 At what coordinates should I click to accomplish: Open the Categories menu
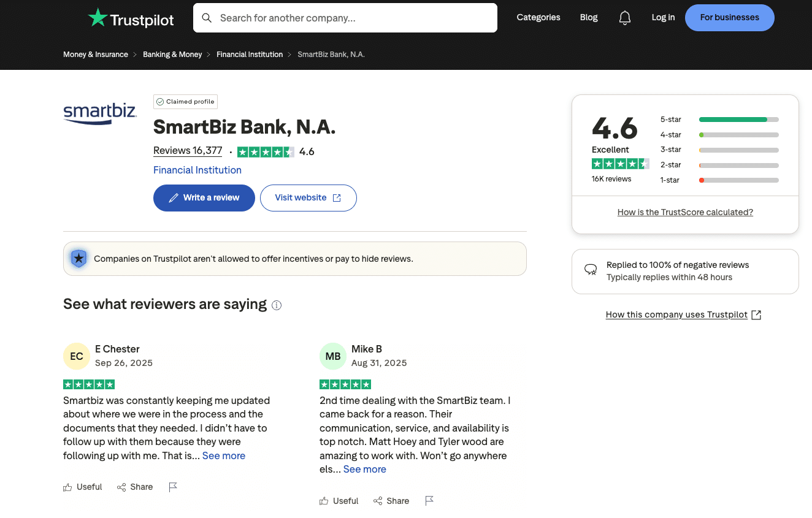point(538,17)
